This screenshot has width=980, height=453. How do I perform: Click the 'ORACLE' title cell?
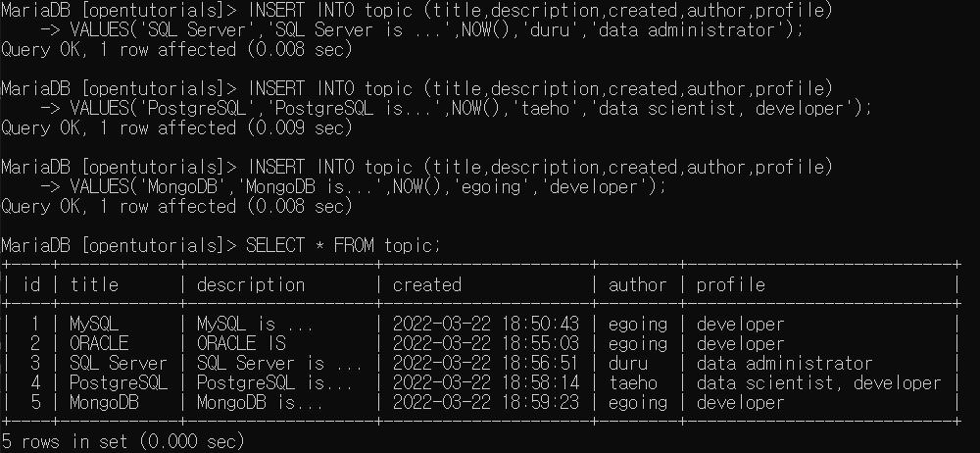click(99, 343)
